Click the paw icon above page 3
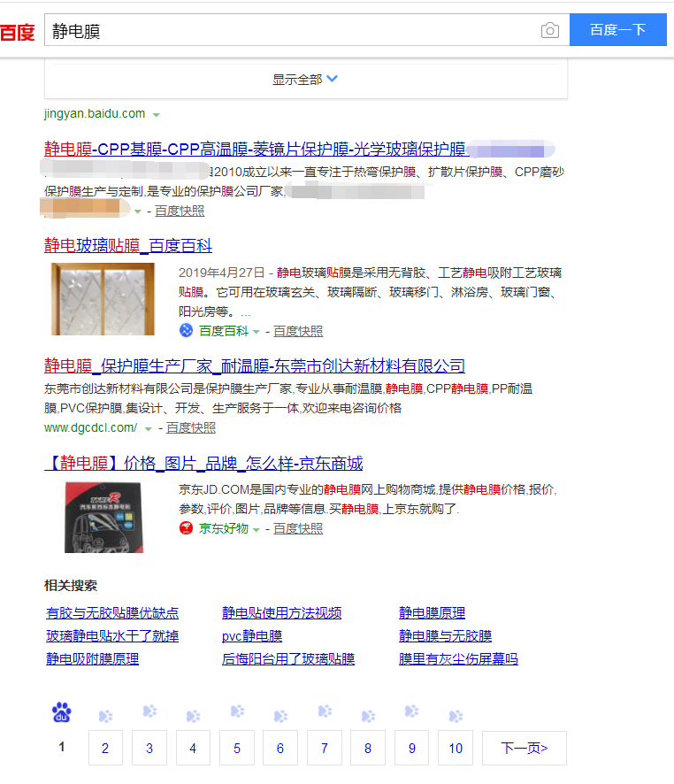The width and height of the screenshot is (674, 784). click(x=149, y=711)
